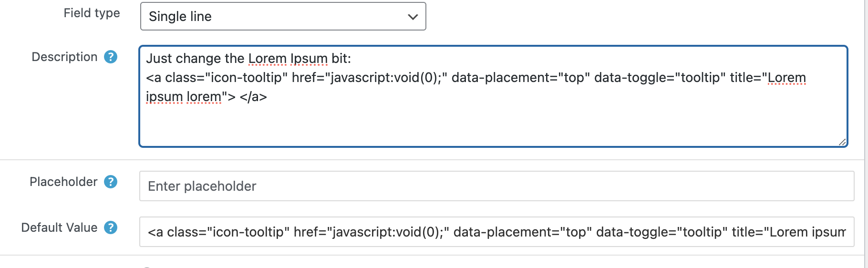Place cursor on 'Just change the' text
This screenshot has height=268, width=868.
(x=195, y=58)
